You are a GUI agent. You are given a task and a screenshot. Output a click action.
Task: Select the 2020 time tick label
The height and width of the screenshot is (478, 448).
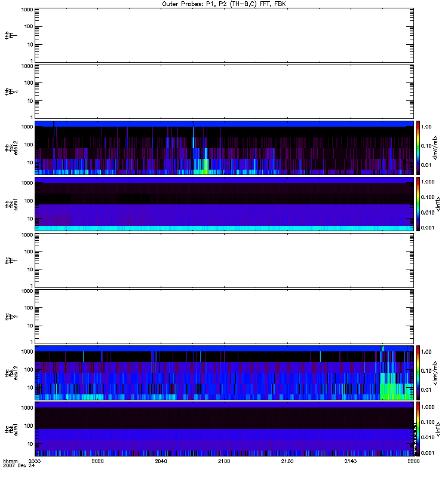[x=97, y=461]
